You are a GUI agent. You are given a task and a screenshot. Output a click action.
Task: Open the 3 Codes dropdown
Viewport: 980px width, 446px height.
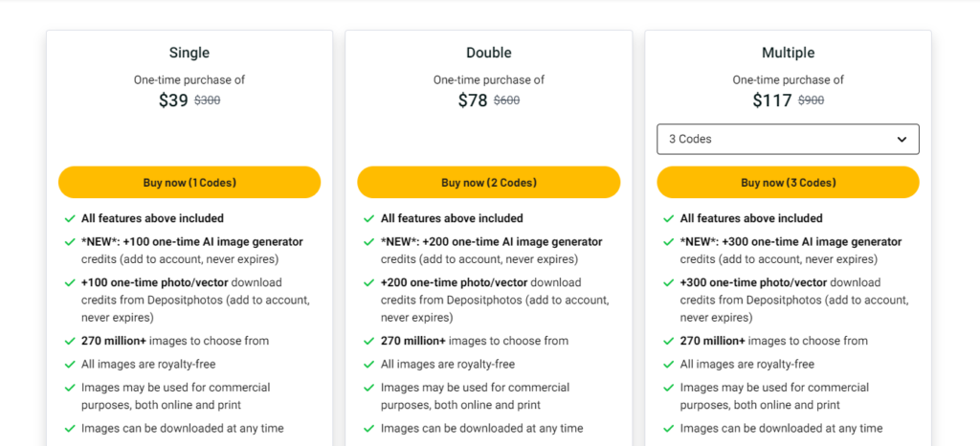pos(788,139)
